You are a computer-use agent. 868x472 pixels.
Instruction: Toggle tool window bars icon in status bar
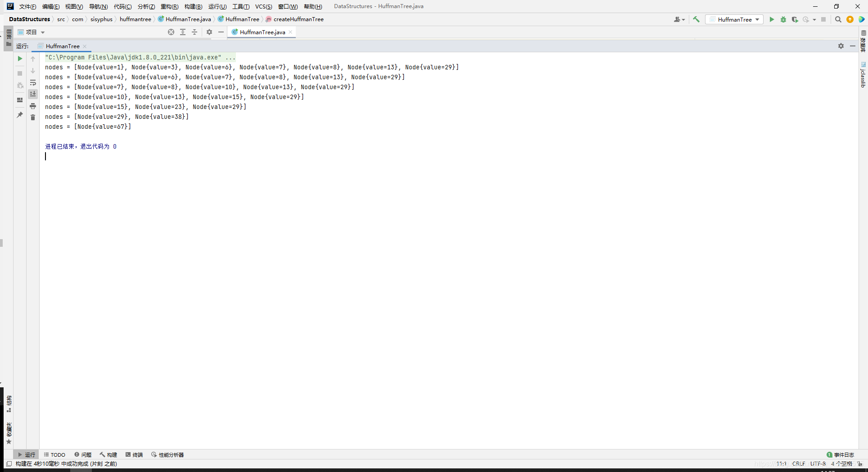tap(9, 463)
